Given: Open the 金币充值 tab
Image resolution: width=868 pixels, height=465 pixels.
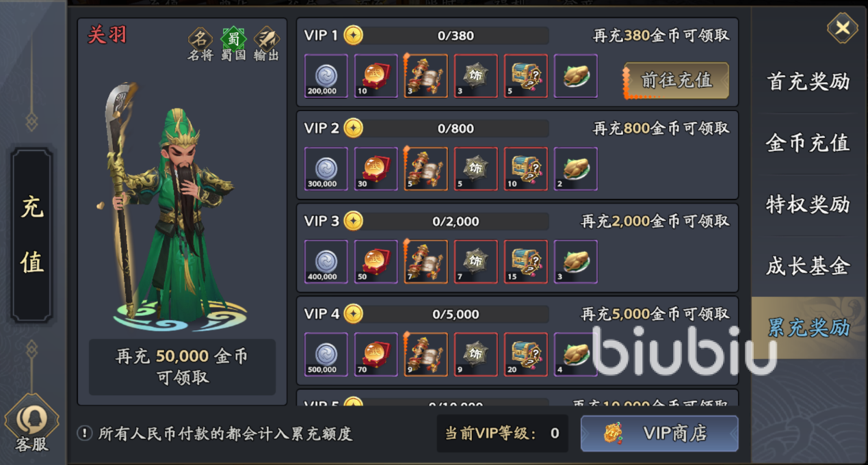Looking at the screenshot, I should pos(808,143).
